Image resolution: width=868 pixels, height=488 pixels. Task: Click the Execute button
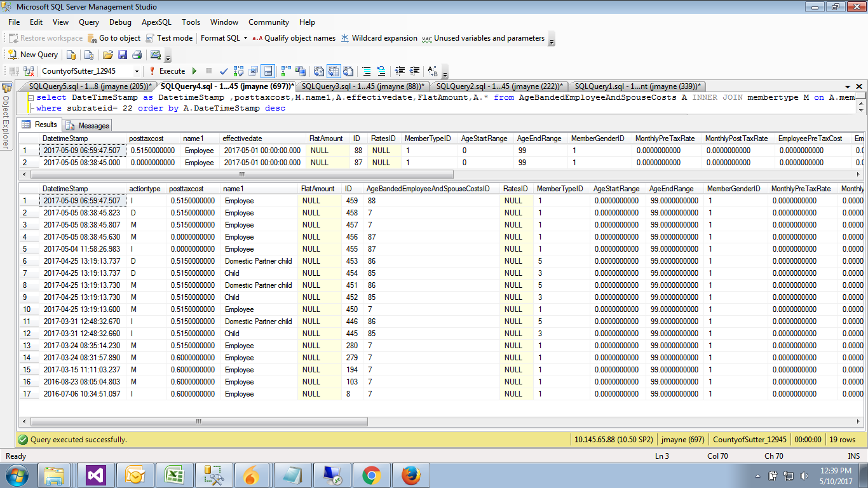coord(167,71)
